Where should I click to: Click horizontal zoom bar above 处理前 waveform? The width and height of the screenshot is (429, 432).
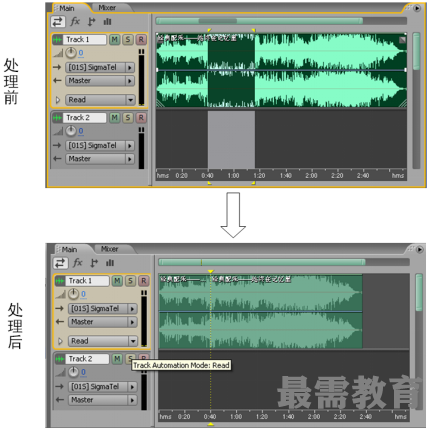pos(259,21)
